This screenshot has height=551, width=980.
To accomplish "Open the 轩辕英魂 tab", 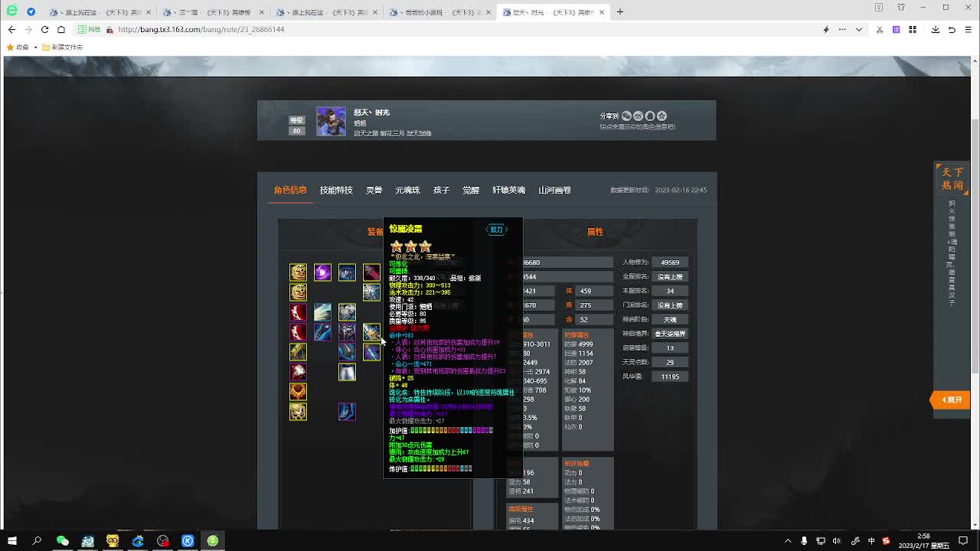I will (508, 190).
